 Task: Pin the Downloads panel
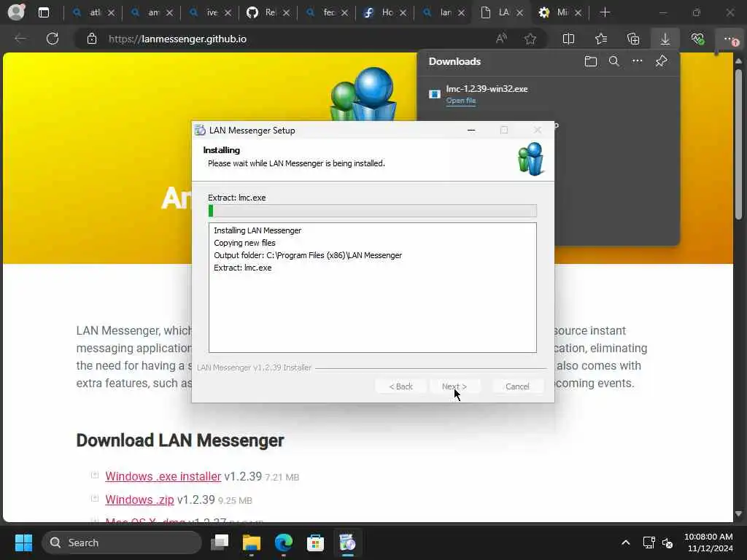point(661,61)
